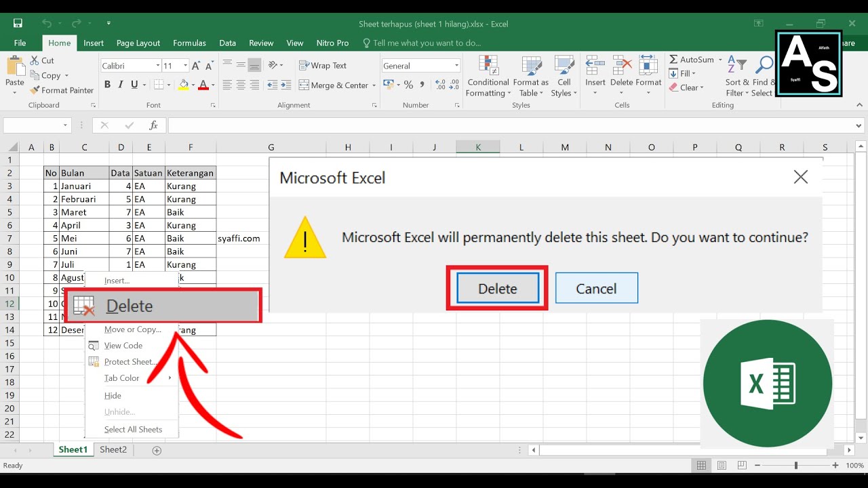Image resolution: width=868 pixels, height=488 pixels.
Task: Save the workbook via Quick Access icon
Action: coord(18,23)
